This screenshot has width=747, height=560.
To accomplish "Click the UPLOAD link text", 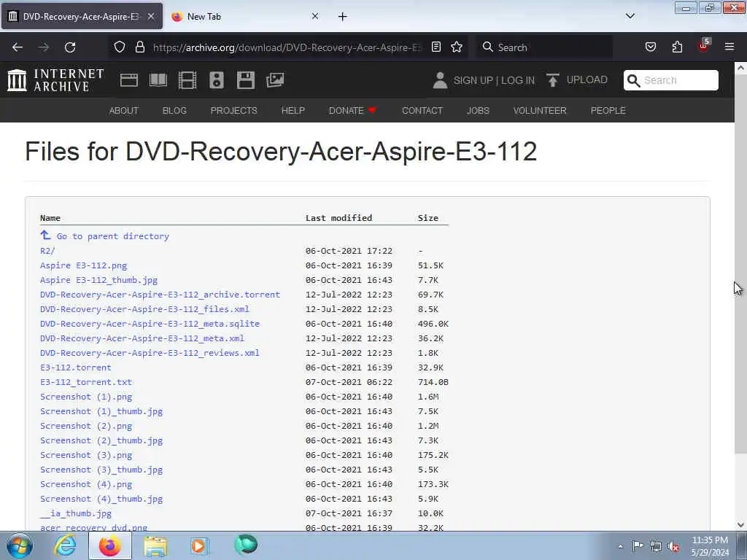I will [587, 79].
